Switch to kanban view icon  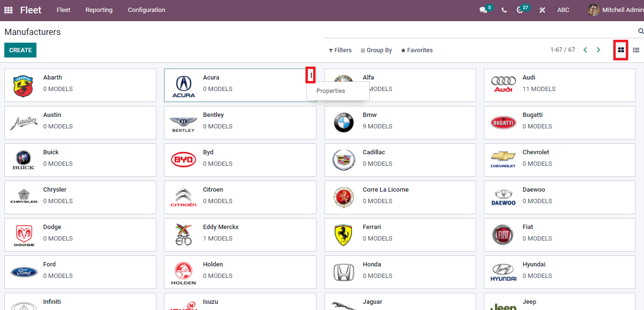(x=621, y=50)
